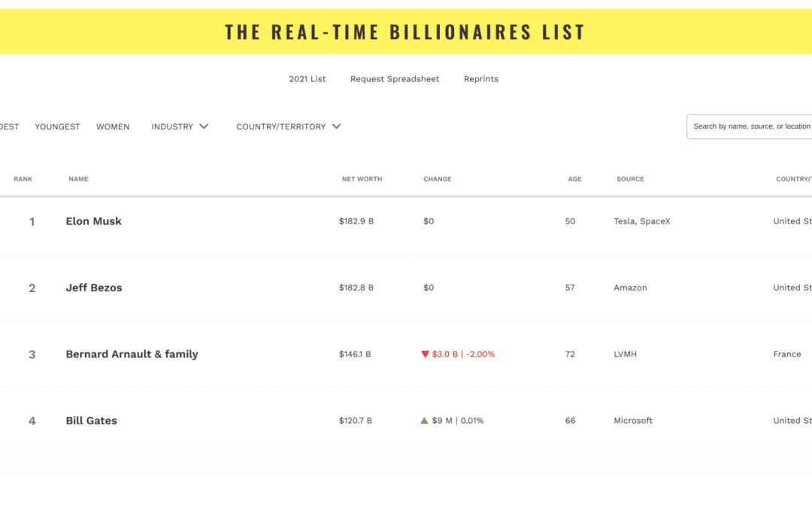This screenshot has width=812, height=508.
Task: Click the red down arrow for Bernard Arnault
Action: point(425,354)
